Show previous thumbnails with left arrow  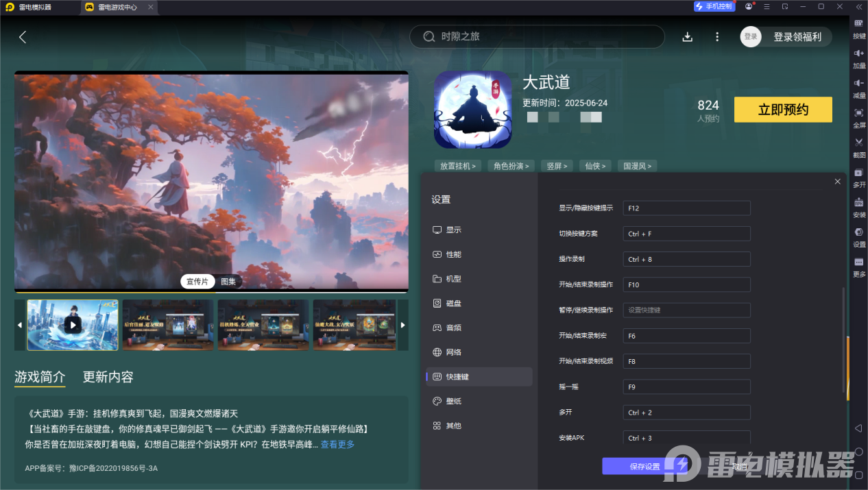[x=19, y=325]
